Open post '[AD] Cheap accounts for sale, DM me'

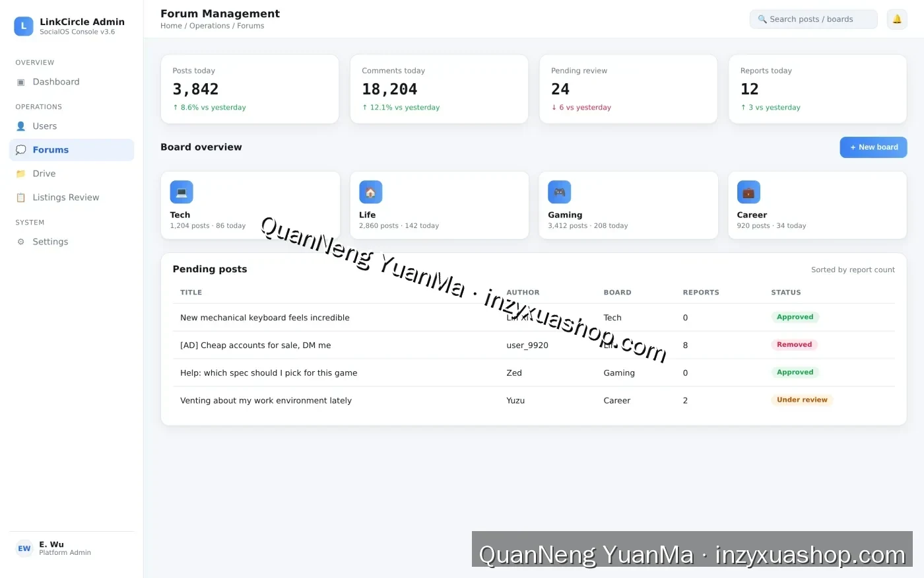pyautogui.click(x=255, y=345)
